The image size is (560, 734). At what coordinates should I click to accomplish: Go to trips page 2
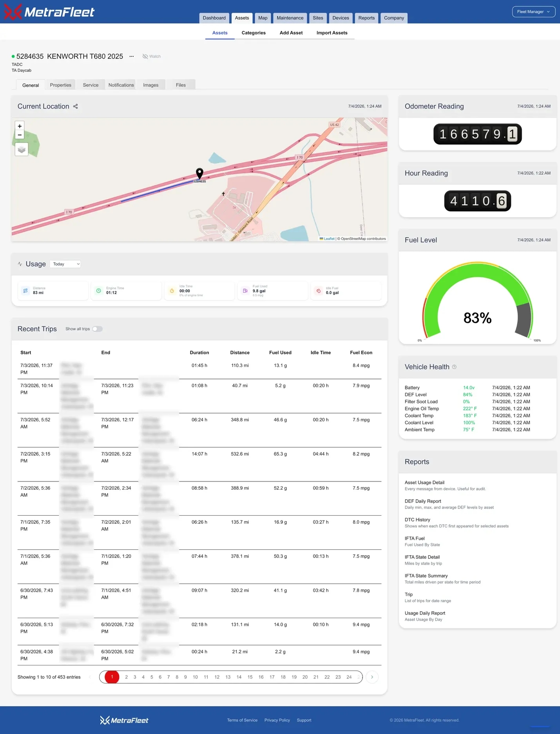(126, 677)
